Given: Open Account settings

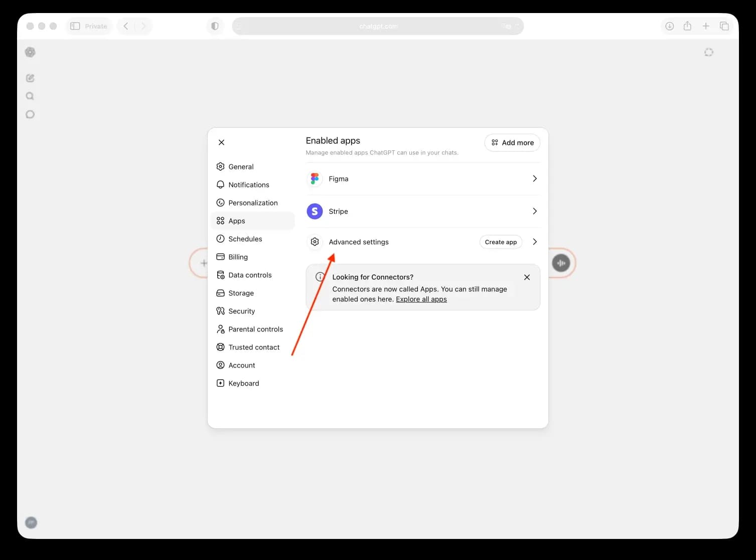Looking at the screenshot, I should coord(252,365).
